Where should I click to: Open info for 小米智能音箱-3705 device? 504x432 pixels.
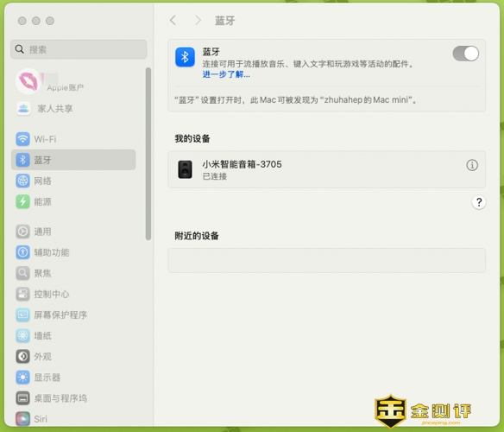[x=472, y=166]
